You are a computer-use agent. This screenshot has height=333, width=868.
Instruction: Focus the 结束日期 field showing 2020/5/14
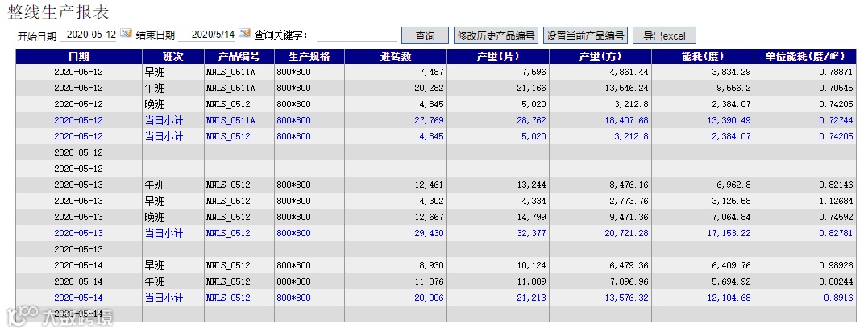[206, 35]
